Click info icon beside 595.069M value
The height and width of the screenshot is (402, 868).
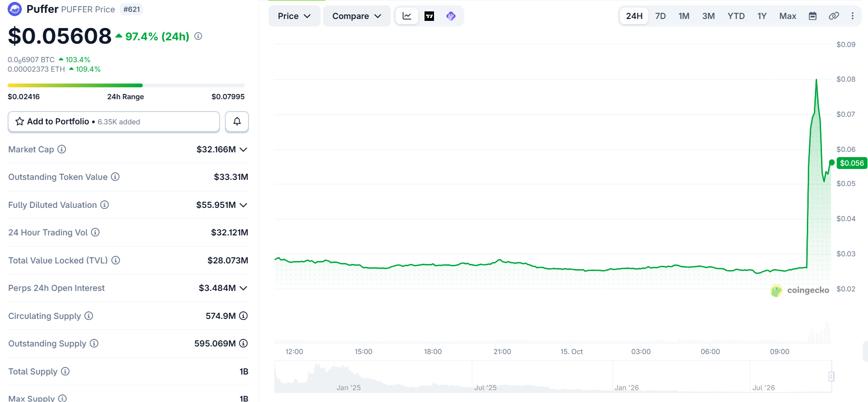pyautogui.click(x=243, y=343)
